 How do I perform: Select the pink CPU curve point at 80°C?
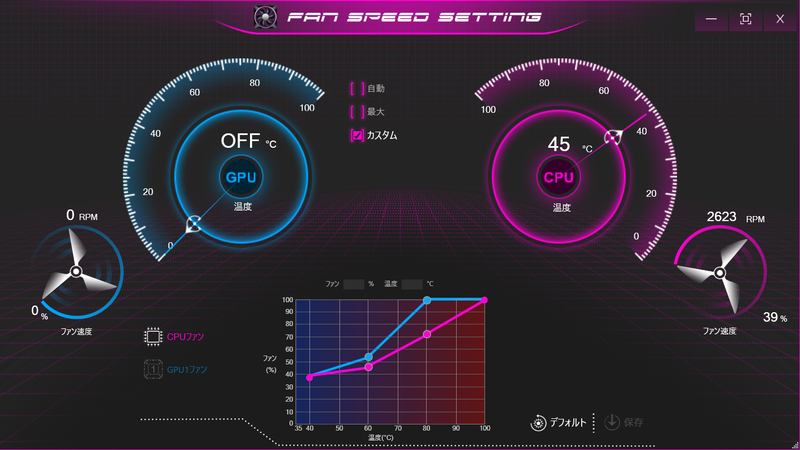[427, 334]
